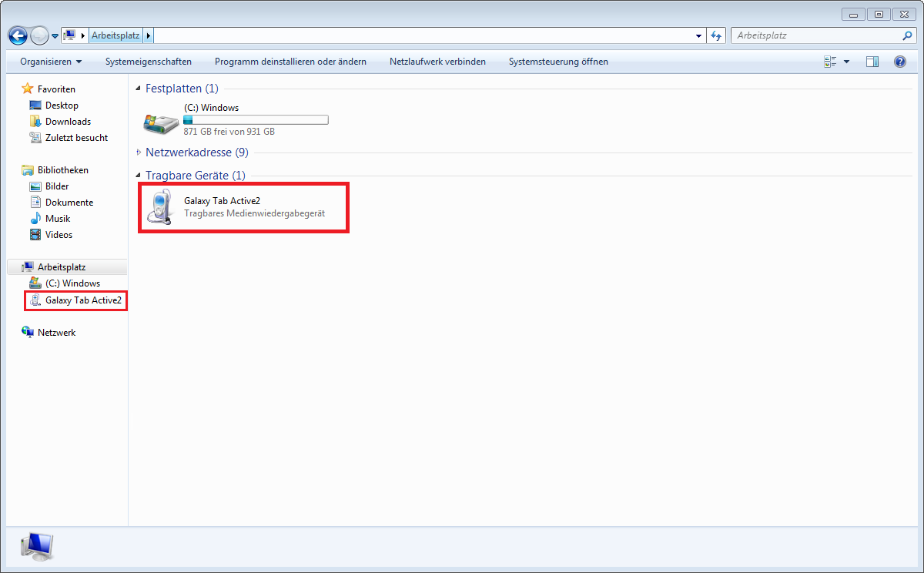The height and width of the screenshot is (573, 924).
Task: Select Downloads folder in Favoriten
Action: click(x=68, y=122)
